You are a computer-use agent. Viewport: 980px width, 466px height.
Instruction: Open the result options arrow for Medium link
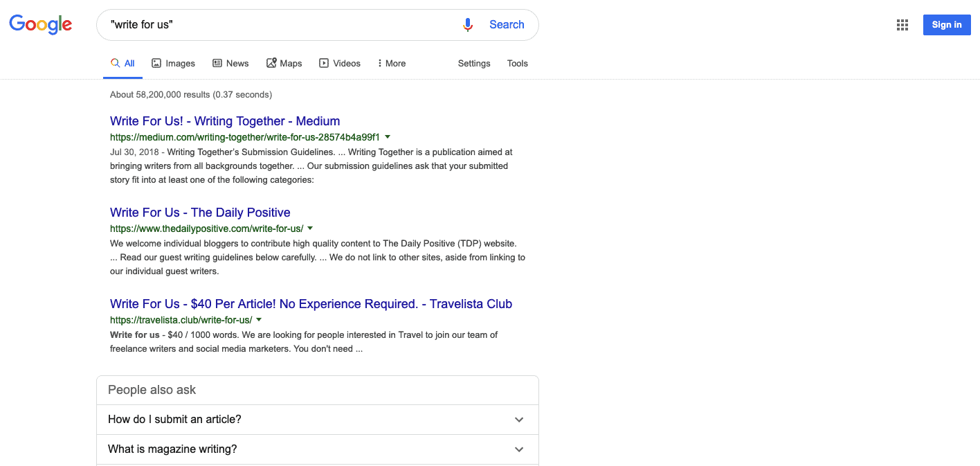[x=388, y=137]
